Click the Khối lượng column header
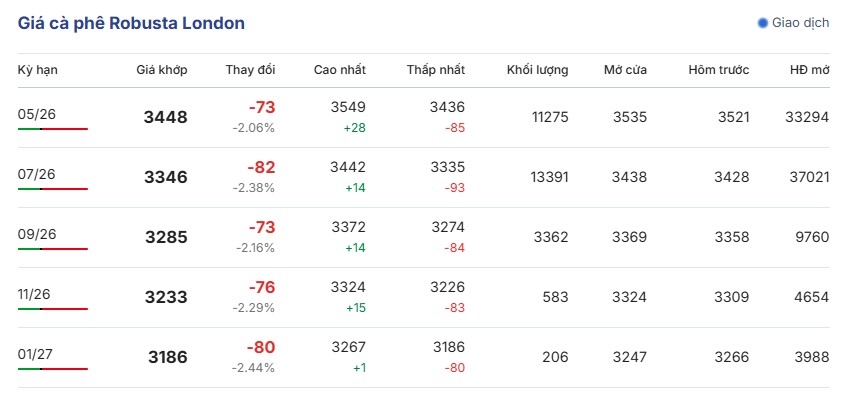The height and width of the screenshot is (404, 852). [537, 70]
